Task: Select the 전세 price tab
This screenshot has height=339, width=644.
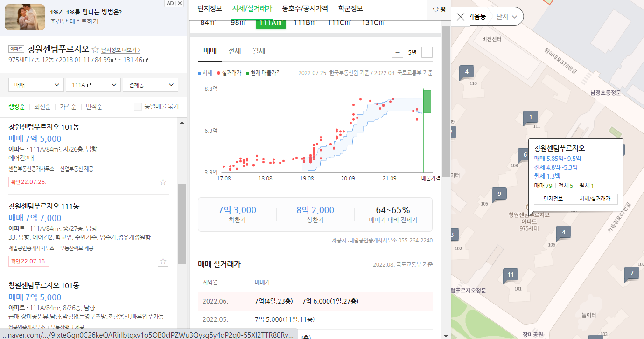Action: coord(234,51)
